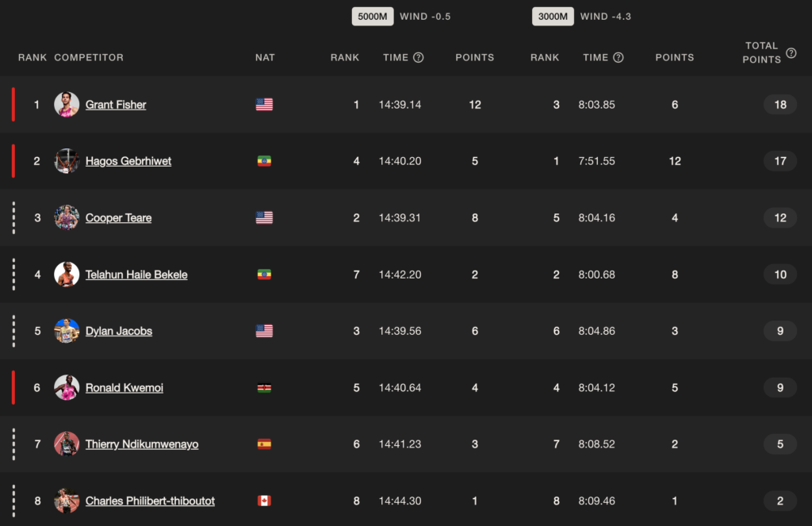The image size is (812, 526).
Task: Click Ronald Kwemoi's Kenya flag icon
Action: click(264, 388)
